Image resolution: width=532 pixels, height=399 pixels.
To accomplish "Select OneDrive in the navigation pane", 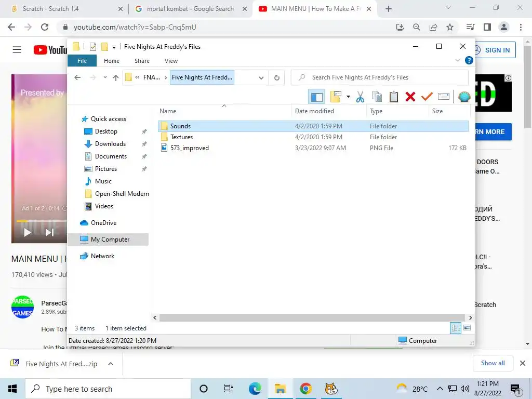I will 98,223.
